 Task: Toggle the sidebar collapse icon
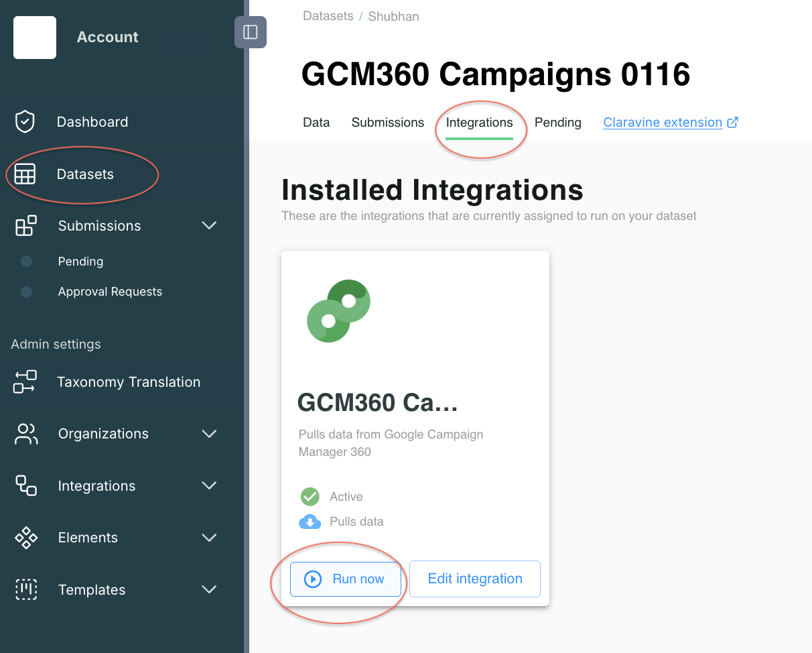[251, 32]
